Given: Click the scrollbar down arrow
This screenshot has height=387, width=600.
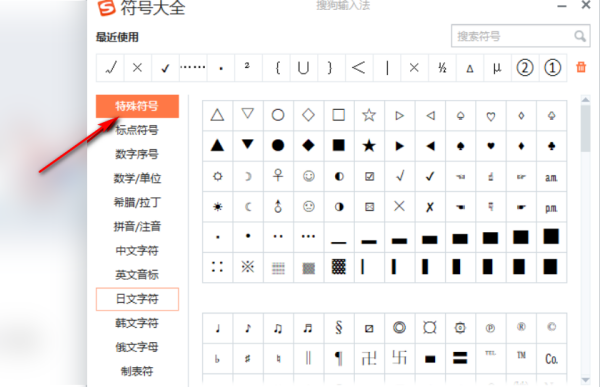Looking at the screenshot, I should click(585, 380).
